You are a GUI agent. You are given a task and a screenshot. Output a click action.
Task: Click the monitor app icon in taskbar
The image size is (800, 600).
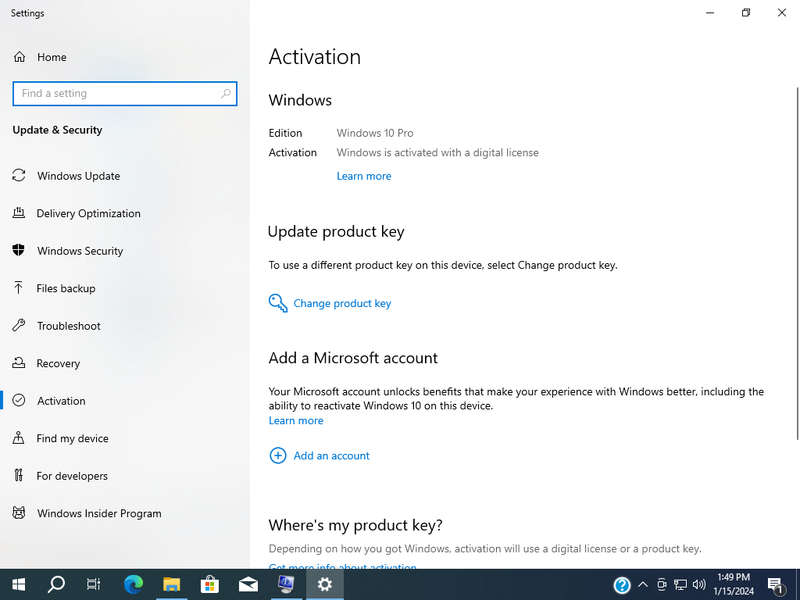(x=286, y=584)
